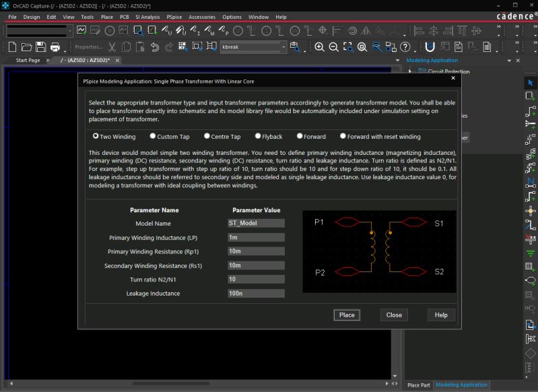
Task: Click the Align Center icon
Action: pyautogui.click(x=434, y=30)
